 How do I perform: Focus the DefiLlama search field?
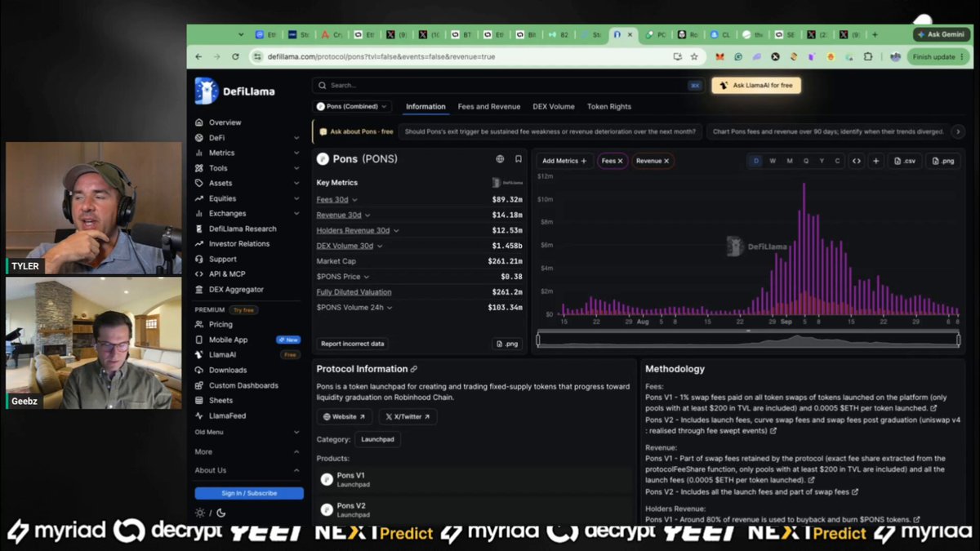(509, 85)
